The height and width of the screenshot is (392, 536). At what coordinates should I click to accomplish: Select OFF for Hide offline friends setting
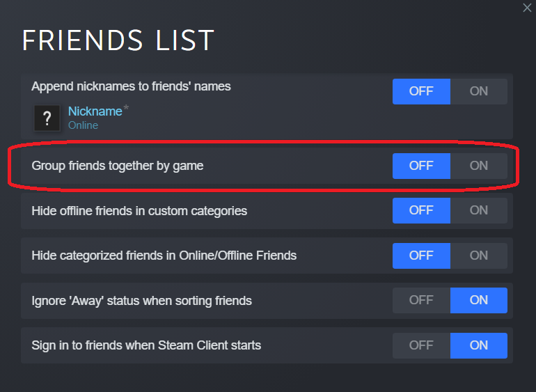coord(421,210)
